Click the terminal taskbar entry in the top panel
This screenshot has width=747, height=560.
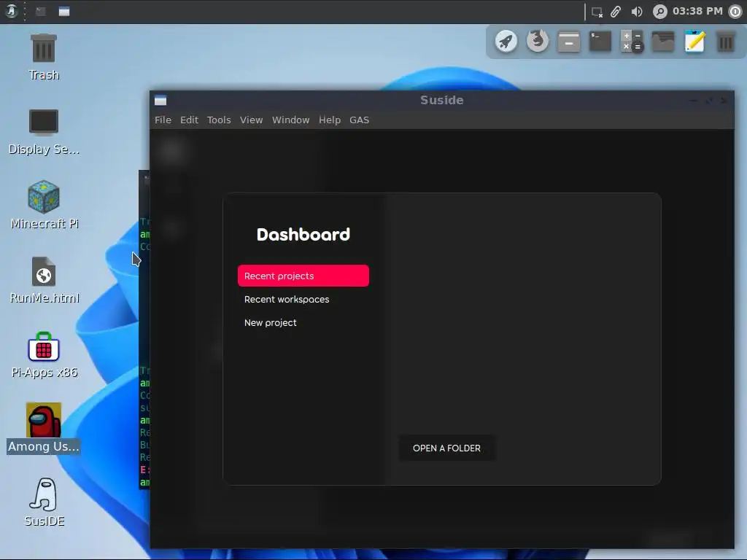tap(41, 12)
